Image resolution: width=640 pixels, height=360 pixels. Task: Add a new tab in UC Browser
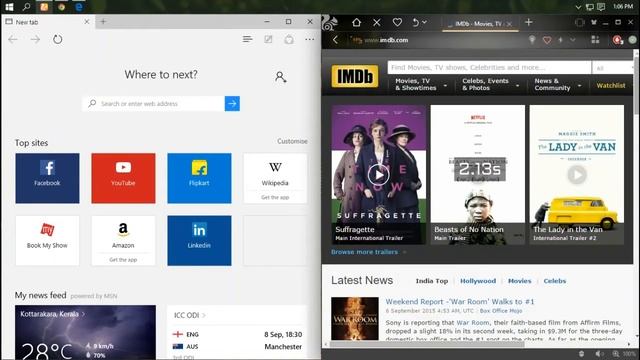point(529,22)
